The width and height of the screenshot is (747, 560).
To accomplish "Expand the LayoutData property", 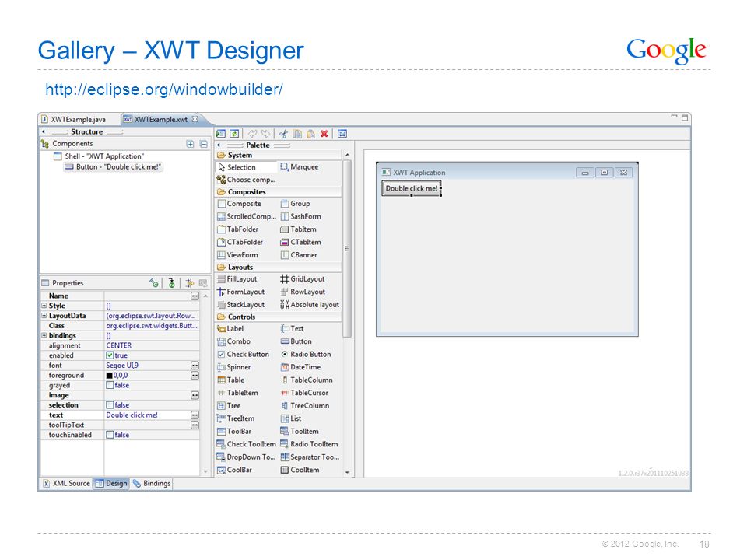I will 44,316.
